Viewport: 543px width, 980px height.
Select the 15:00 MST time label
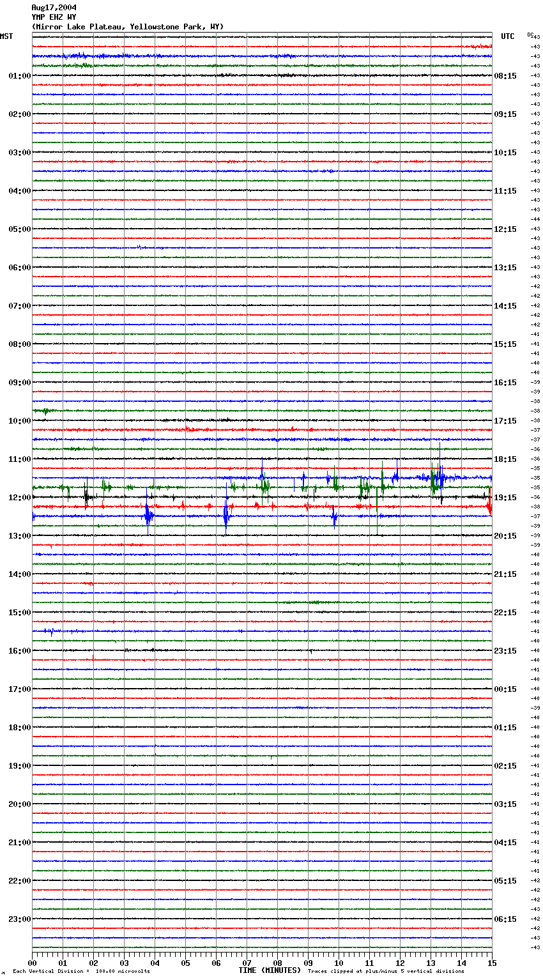point(20,613)
